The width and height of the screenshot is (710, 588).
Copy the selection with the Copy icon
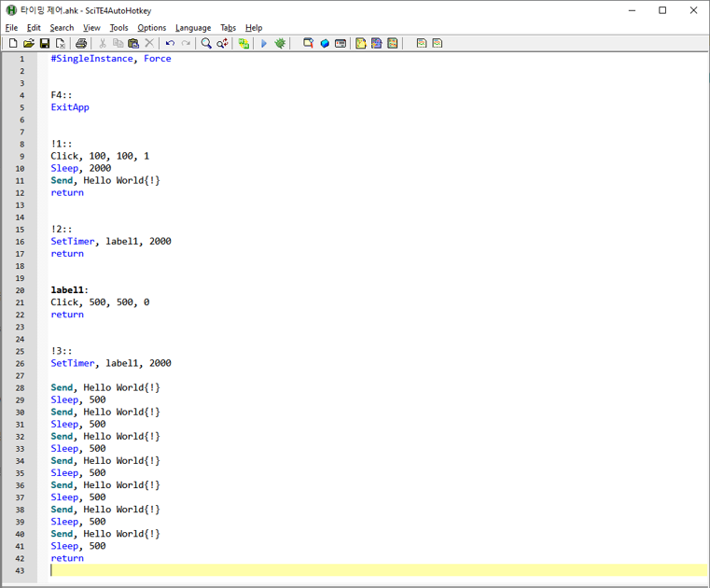pyautogui.click(x=118, y=44)
